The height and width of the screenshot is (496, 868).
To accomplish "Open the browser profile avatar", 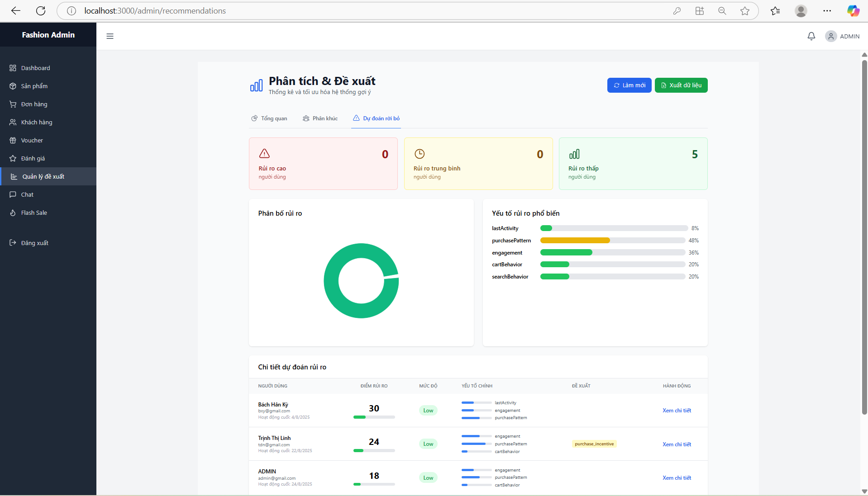I will click(x=801, y=11).
